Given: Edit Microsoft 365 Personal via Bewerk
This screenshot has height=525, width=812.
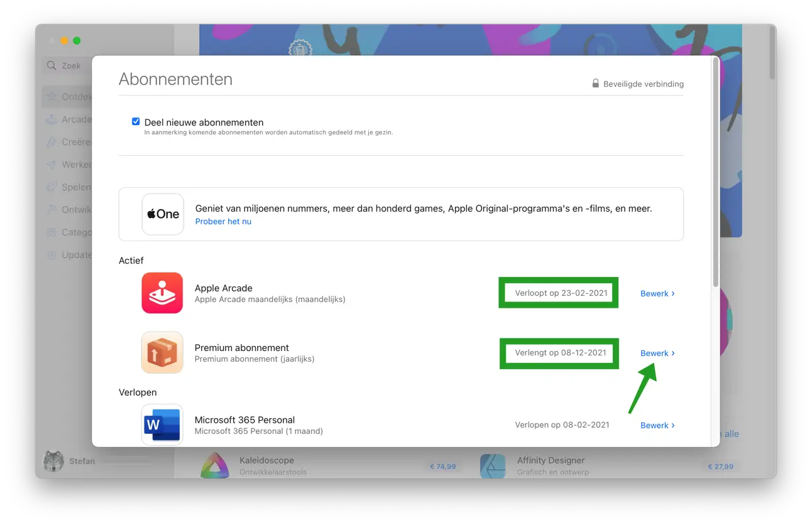Looking at the screenshot, I should tap(657, 425).
